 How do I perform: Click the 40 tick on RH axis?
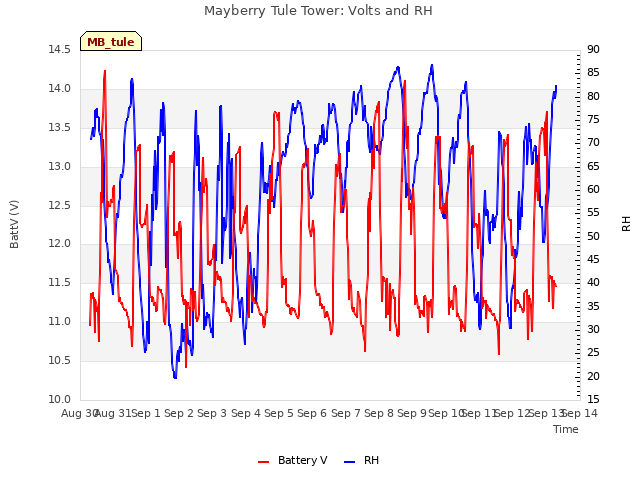[593, 282]
